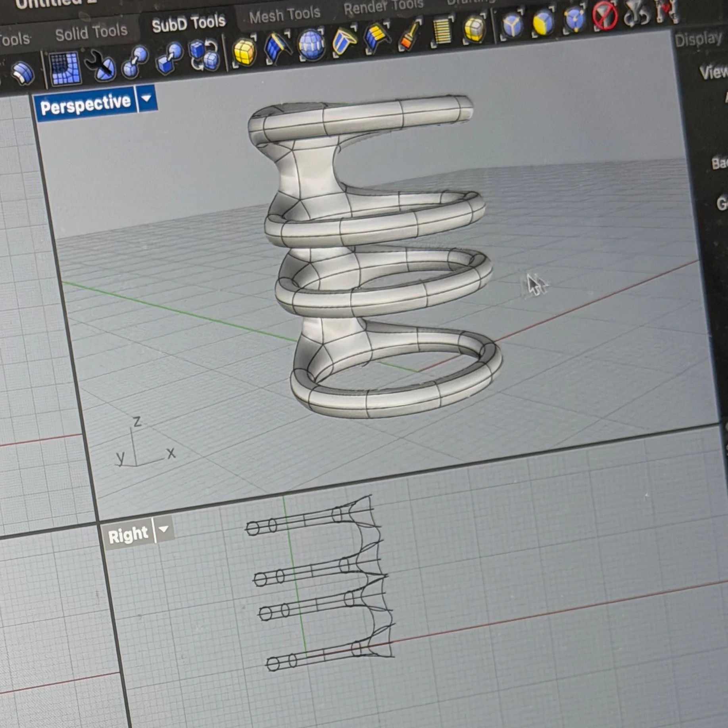Click the Right viewport title label
This screenshot has width=728, height=728.
128,534
